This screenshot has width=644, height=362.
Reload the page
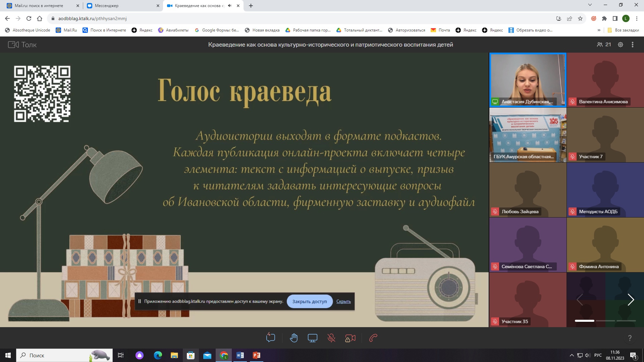click(29, 18)
